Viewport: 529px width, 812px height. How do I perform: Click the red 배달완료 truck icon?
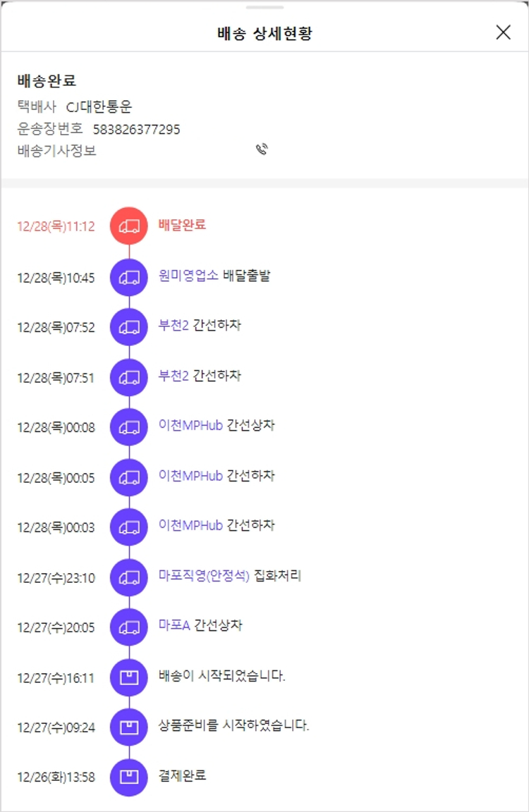(129, 226)
